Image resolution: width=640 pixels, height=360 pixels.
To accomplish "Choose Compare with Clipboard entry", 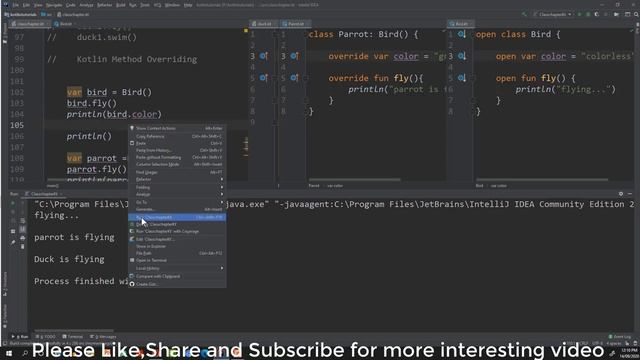I will pyautogui.click(x=177, y=276).
